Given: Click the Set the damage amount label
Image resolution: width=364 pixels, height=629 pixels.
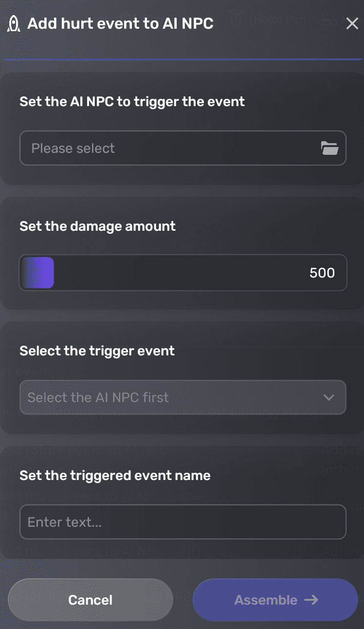Looking at the screenshot, I should 97,226.
